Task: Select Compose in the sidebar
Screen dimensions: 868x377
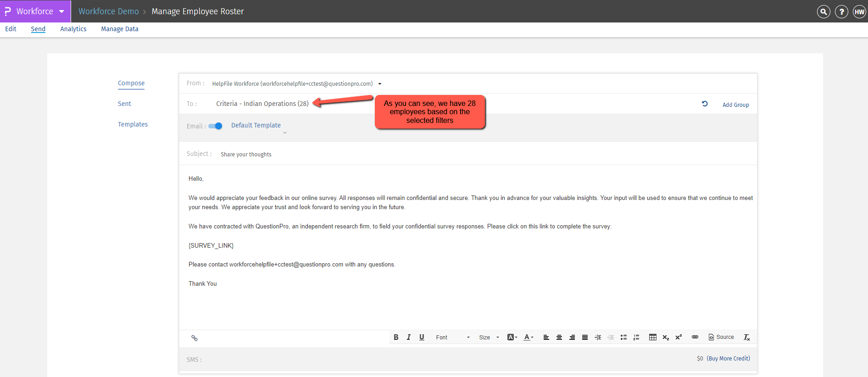Action: pos(131,83)
